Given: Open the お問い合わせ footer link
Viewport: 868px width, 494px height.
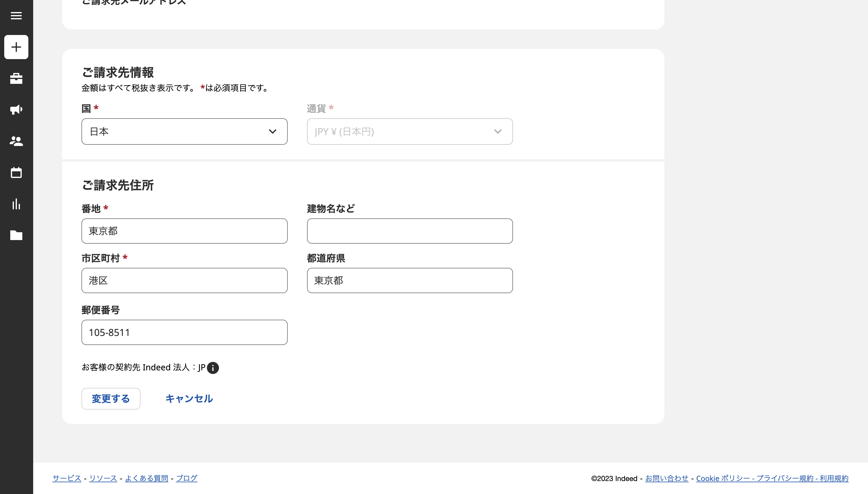Looking at the screenshot, I should point(667,478).
